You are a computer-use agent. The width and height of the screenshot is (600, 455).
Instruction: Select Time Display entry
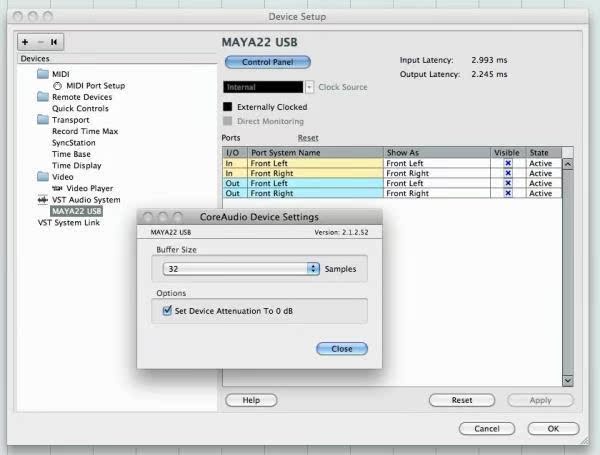click(77, 165)
